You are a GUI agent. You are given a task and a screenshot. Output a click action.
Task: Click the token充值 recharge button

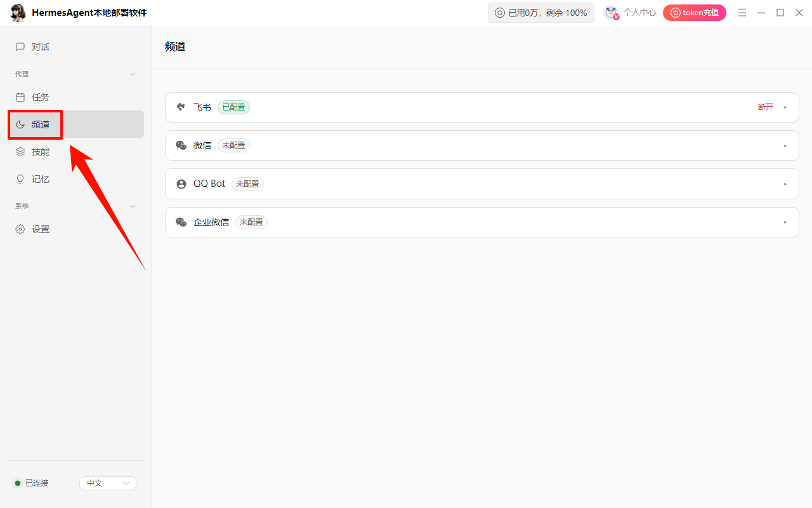coord(695,13)
